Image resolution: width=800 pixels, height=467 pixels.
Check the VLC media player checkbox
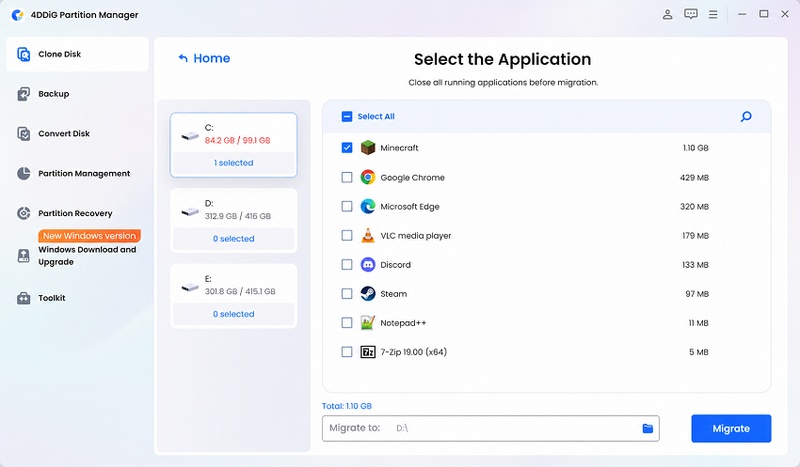pyautogui.click(x=347, y=236)
